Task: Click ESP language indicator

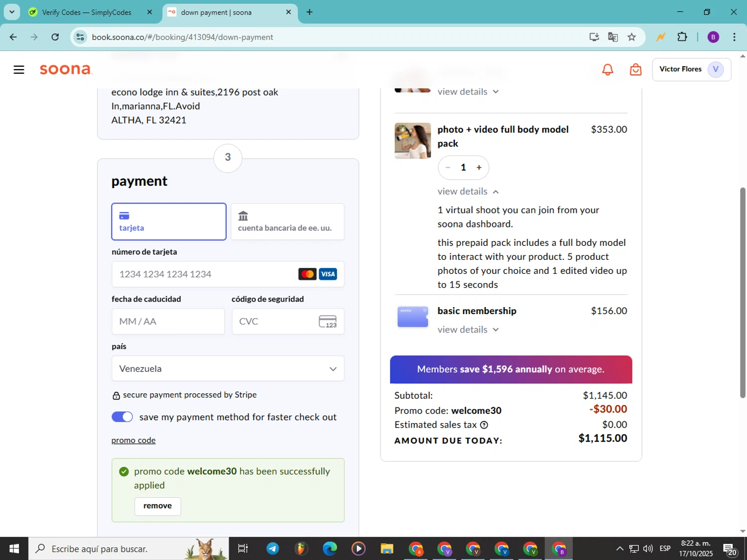Action: [x=665, y=549]
